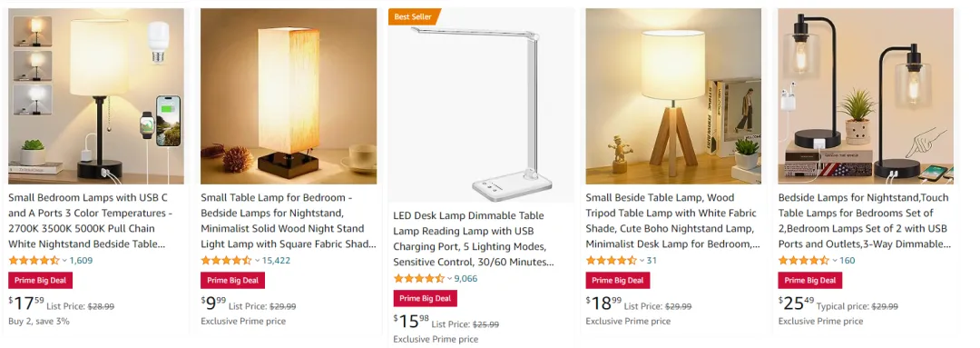Open Small Bedroom Lamps with USB C title

tap(90, 221)
